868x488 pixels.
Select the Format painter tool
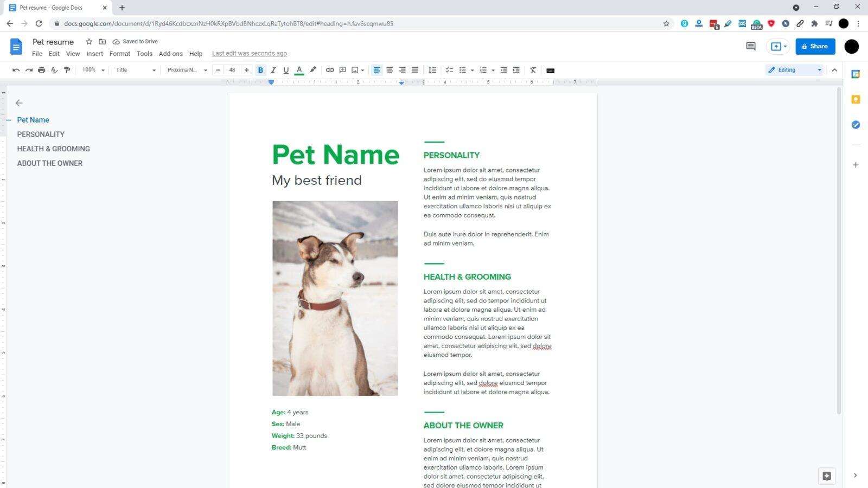pyautogui.click(x=67, y=69)
